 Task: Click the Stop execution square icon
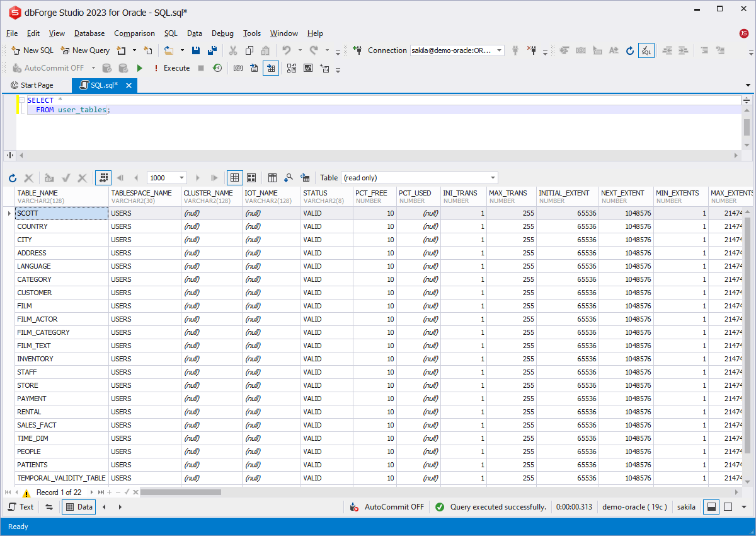pyautogui.click(x=201, y=68)
